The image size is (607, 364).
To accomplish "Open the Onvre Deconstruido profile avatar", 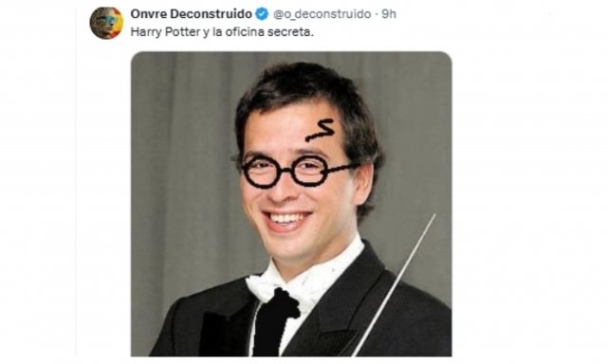I will pyautogui.click(x=106, y=23).
